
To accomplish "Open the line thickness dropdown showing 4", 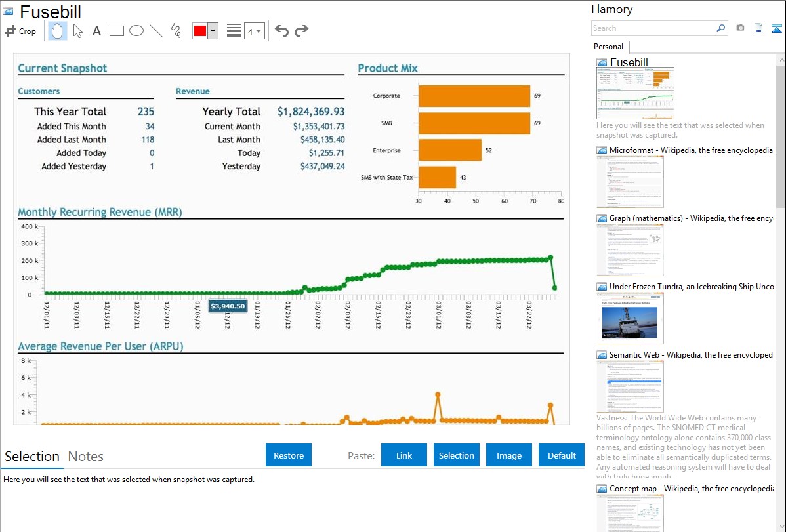I will [x=255, y=31].
